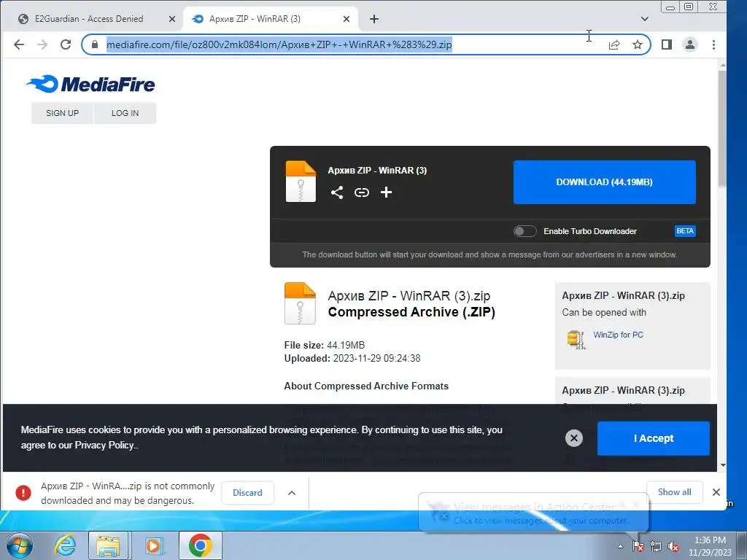Click the MediaFire logo

[x=90, y=85]
